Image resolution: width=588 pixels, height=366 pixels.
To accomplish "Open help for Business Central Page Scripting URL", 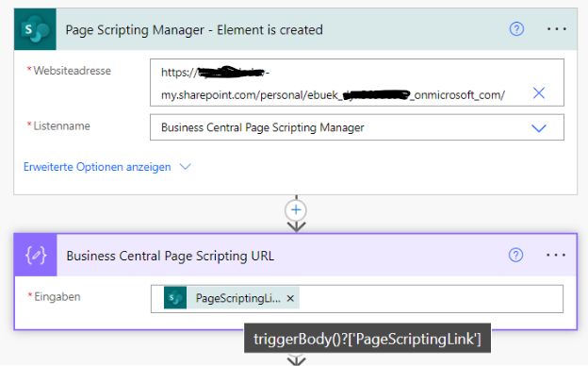I will pos(515,255).
